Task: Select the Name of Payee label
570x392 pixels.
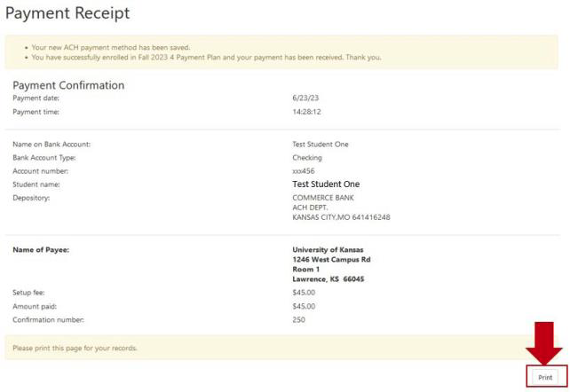Action: [41, 250]
